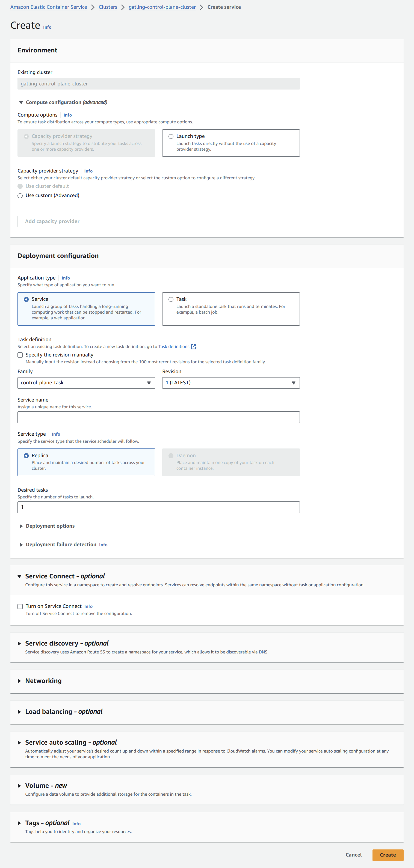Open Info beside Tags optional heading

click(76, 824)
